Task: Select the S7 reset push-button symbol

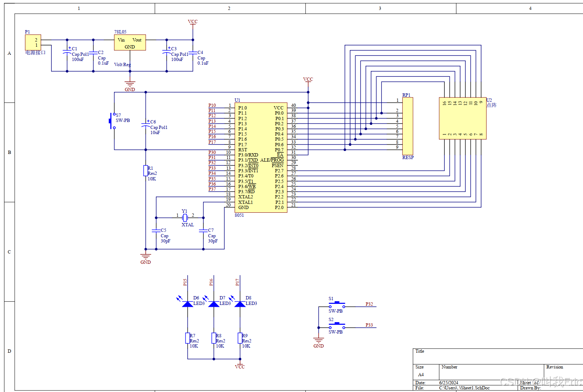Action: (112, 121)
